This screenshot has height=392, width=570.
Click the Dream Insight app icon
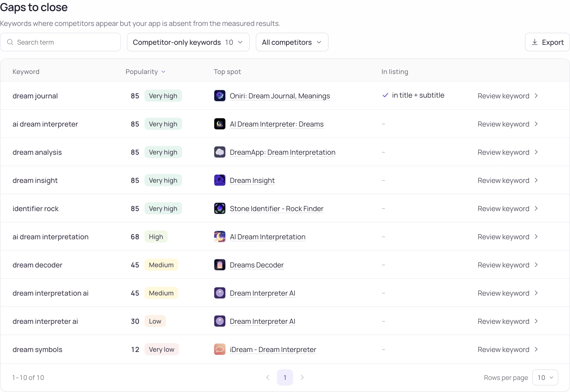[220, 180]
